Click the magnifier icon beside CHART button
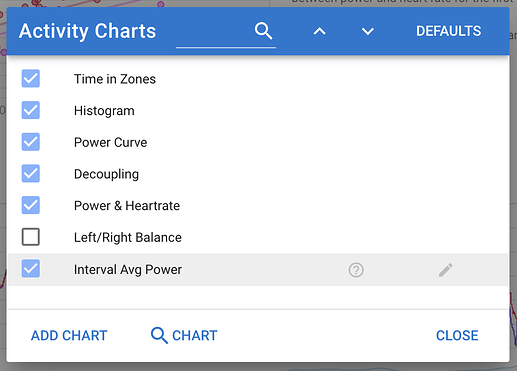Image resolution: width=517 pixels, height=371 pixels. (x=159, y=335)
